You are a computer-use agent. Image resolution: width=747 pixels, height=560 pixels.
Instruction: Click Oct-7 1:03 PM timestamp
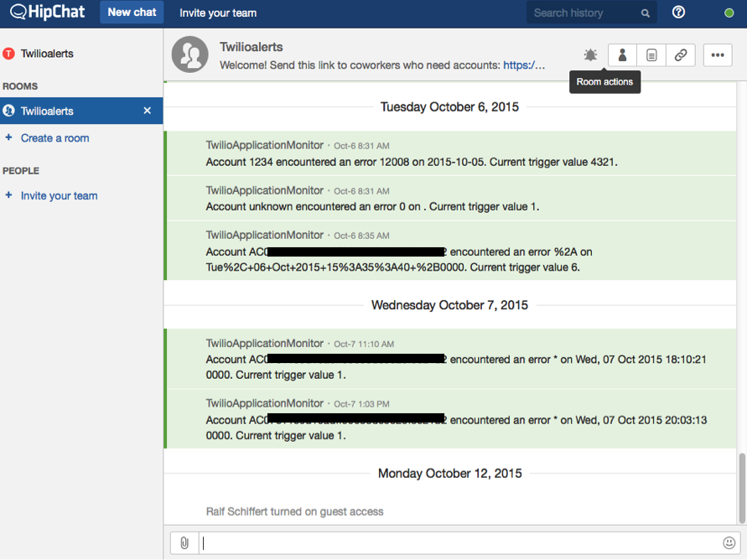[x=361, y=404]
